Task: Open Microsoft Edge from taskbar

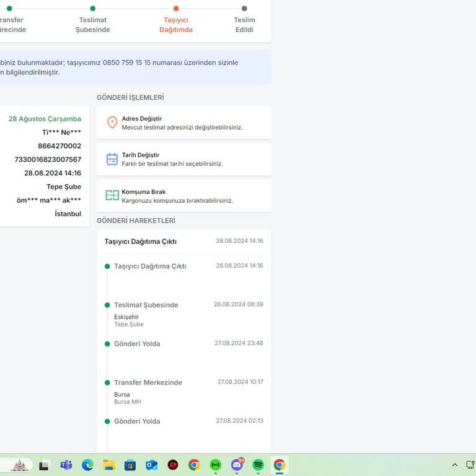Action: [87, 465]
